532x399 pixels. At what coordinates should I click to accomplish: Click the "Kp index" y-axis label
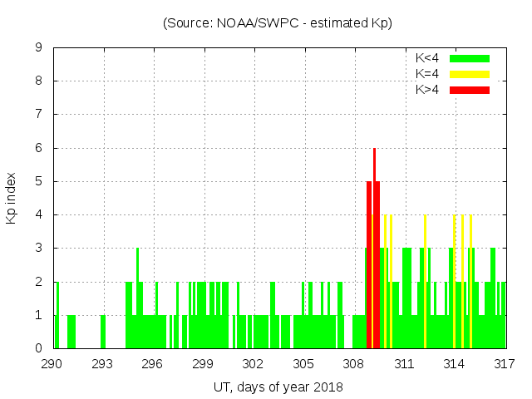coord(12,198)
